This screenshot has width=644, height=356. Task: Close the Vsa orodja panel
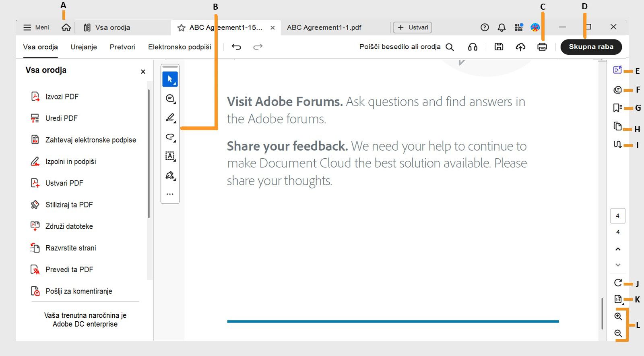[x=143, y=72]
